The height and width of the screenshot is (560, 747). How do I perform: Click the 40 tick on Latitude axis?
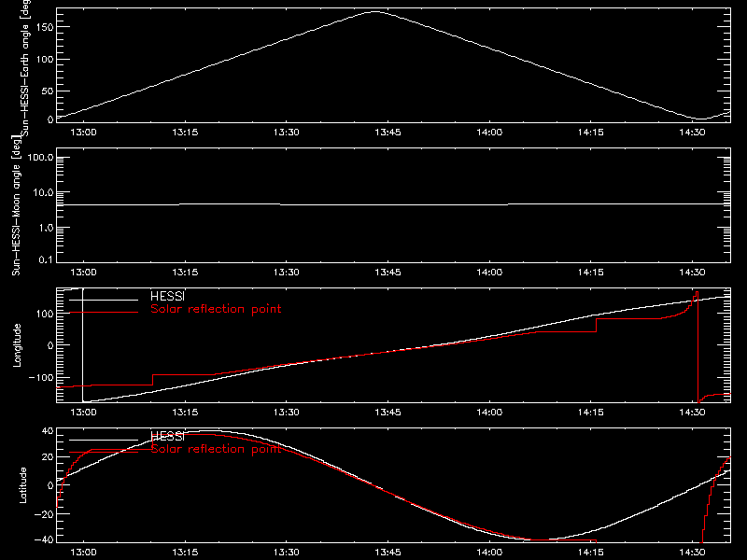(48, 431)
